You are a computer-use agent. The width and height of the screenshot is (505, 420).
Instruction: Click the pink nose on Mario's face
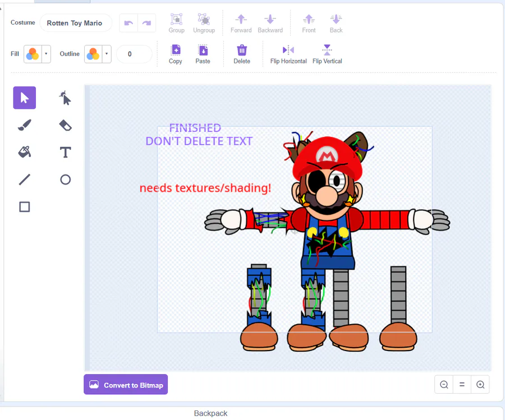pos(327,195)
